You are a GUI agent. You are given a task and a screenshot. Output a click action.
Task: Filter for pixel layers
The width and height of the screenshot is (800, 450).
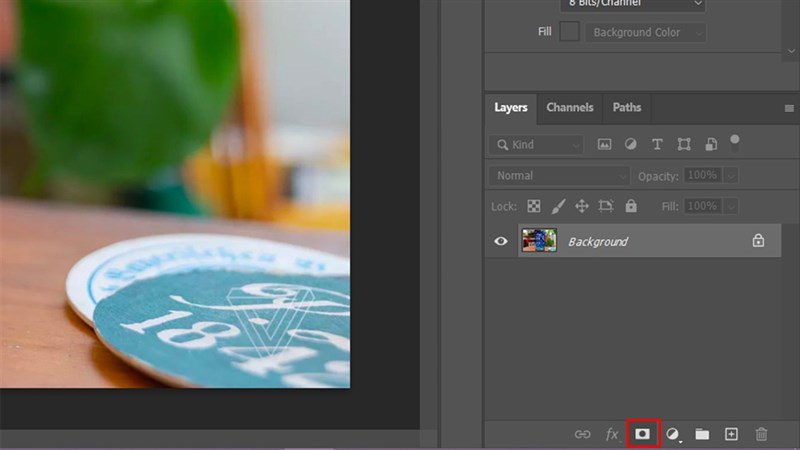tap(604, 144)
